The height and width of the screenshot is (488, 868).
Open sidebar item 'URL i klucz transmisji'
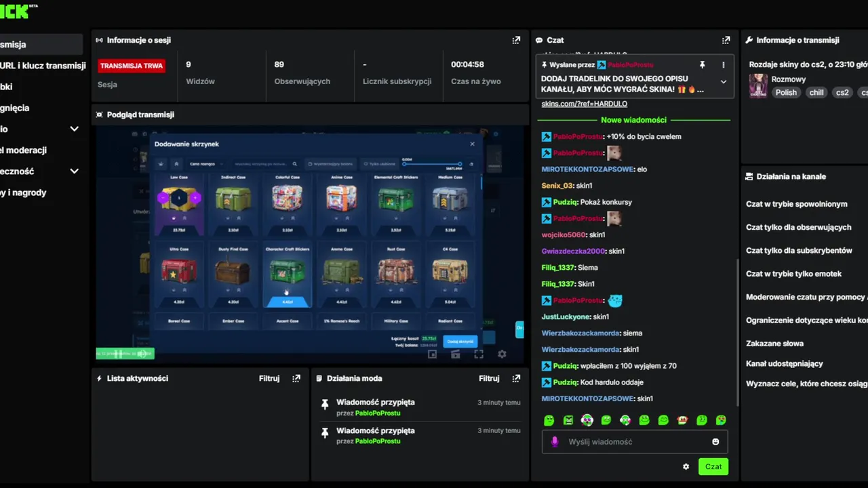43,66
